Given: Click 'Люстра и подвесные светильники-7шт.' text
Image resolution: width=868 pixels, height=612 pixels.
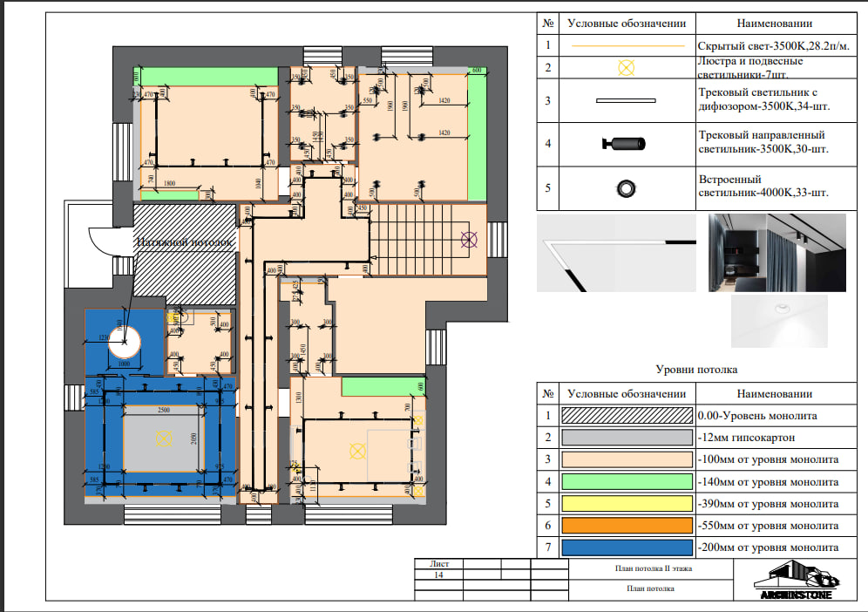Looking at the screenshot, I should (750, 68).
